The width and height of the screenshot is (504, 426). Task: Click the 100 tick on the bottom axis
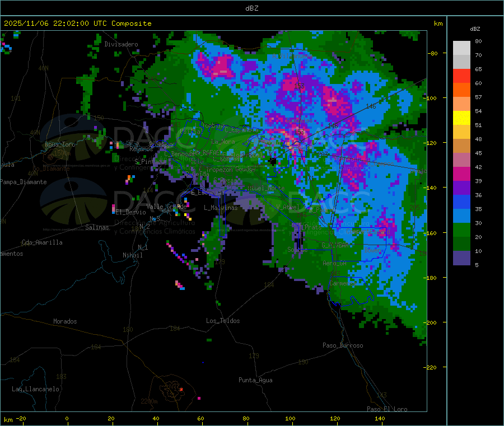click(x=290, y=418)
